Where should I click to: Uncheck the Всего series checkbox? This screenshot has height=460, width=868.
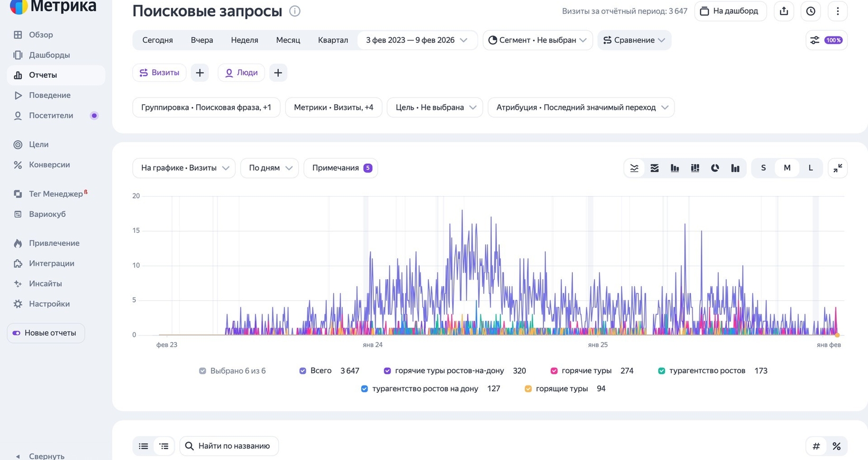pos(303,371)
